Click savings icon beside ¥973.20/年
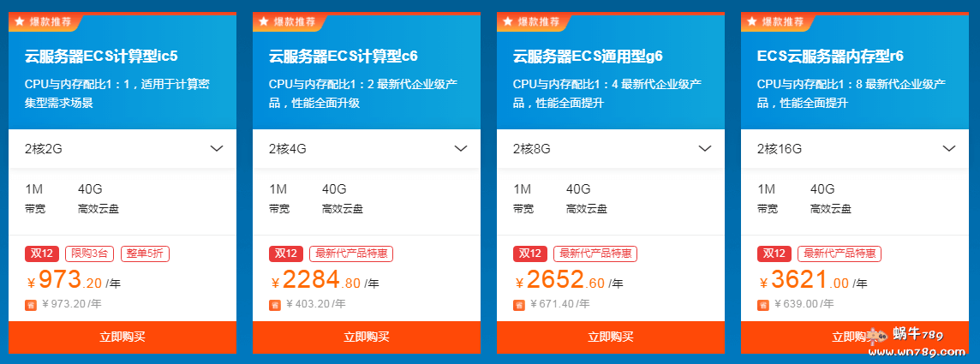 31,304
